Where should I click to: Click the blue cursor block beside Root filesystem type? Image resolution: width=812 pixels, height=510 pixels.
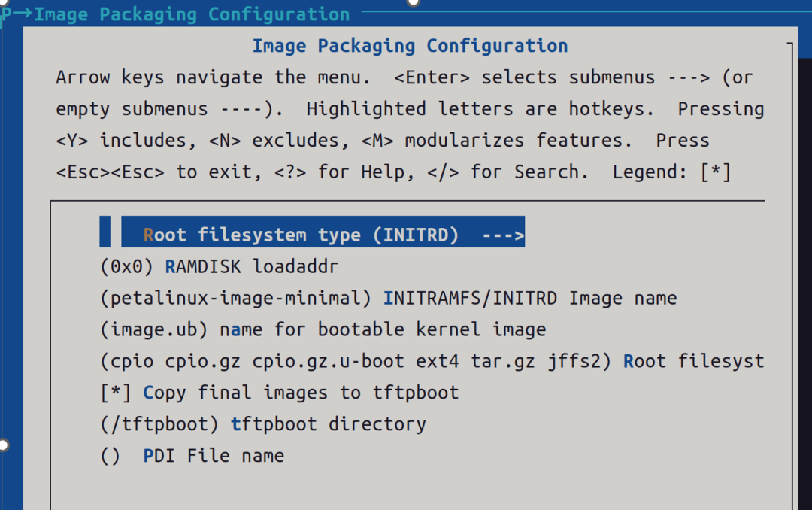105,232
